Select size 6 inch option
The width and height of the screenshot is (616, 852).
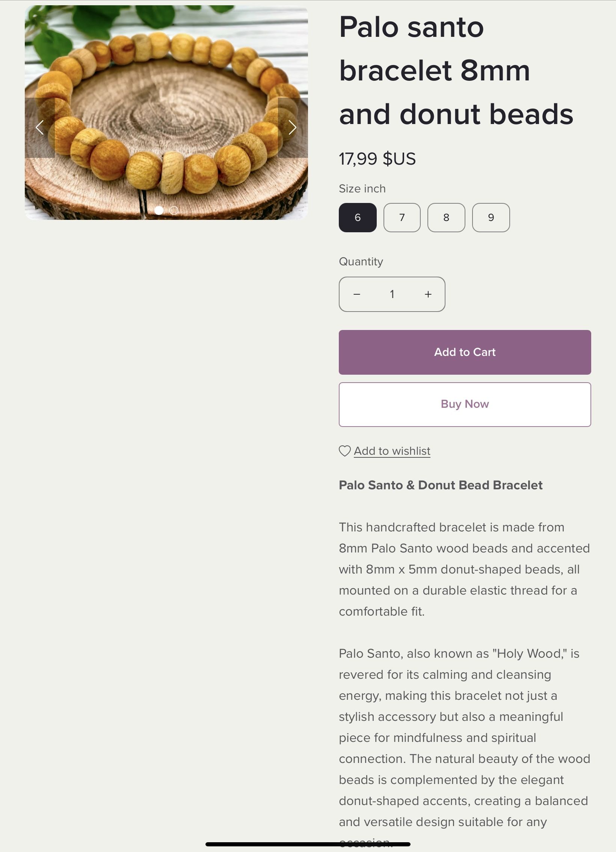[358, 218]
